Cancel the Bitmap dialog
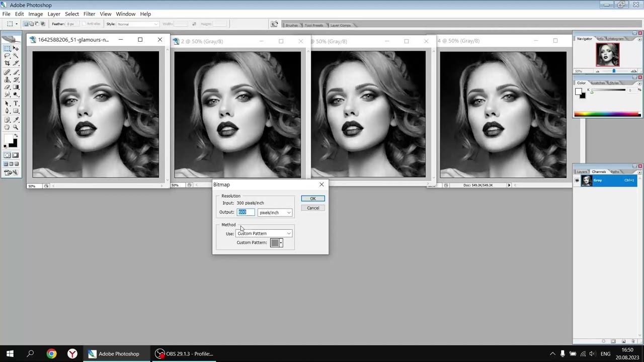 coord(313,208)
